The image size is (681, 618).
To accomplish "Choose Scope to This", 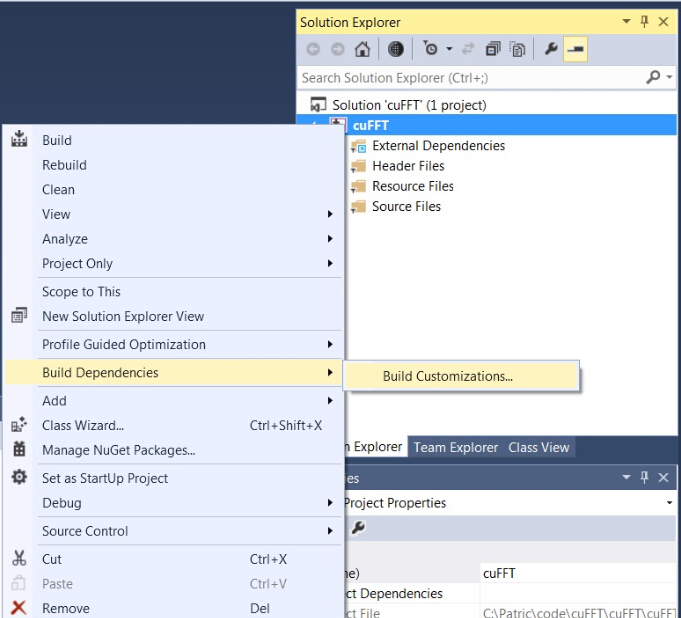I will (174, 291).
